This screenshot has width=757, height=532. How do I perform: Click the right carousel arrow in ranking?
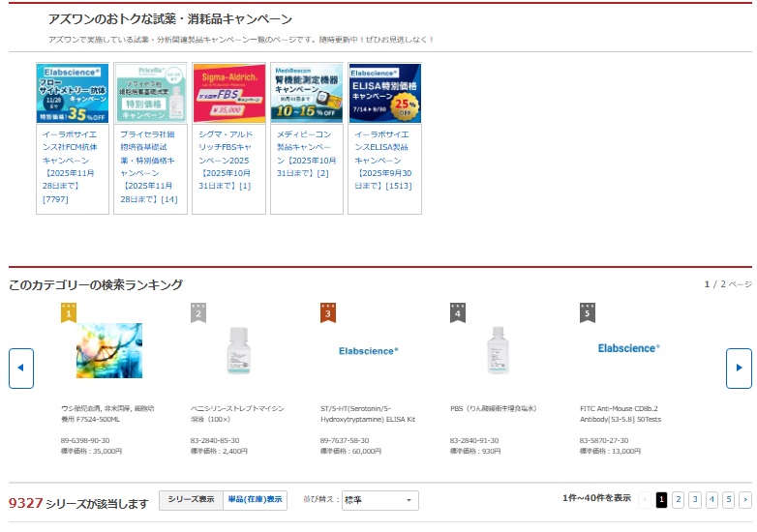pyautogui.click(x=739, y=369)
